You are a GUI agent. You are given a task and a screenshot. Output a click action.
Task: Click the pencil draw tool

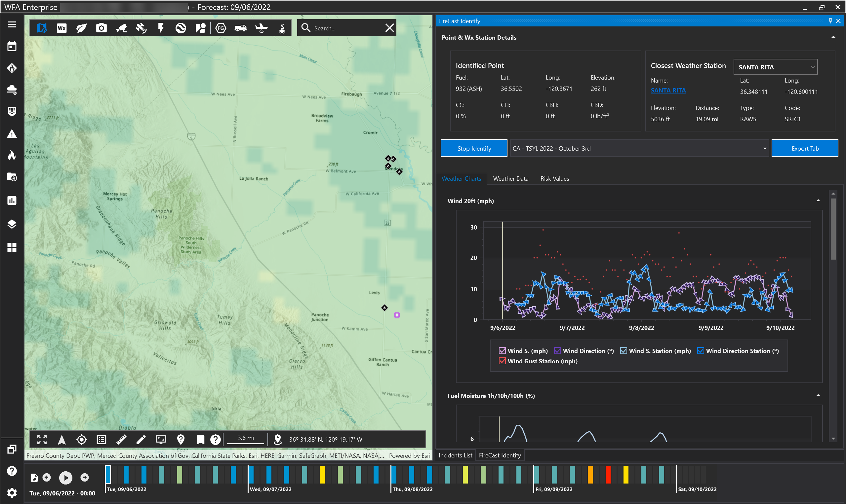[x=141, y=440]
